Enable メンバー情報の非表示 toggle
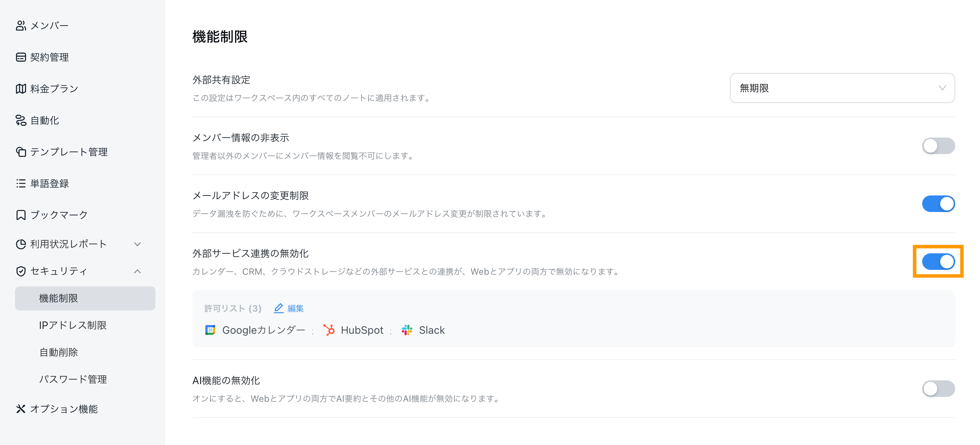The height and width of the screenshot is (445, 980). (x=938, y=146)
